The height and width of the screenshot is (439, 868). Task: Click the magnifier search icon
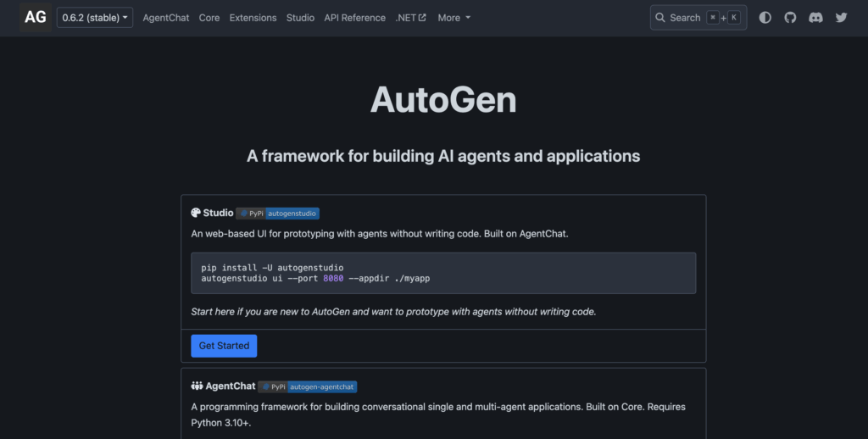660,18
